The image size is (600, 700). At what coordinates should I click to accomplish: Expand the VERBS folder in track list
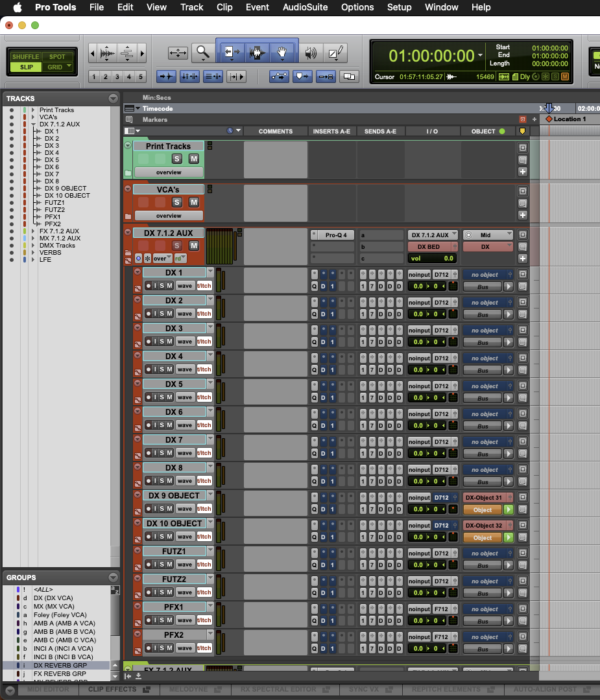[x=32, y=253]
